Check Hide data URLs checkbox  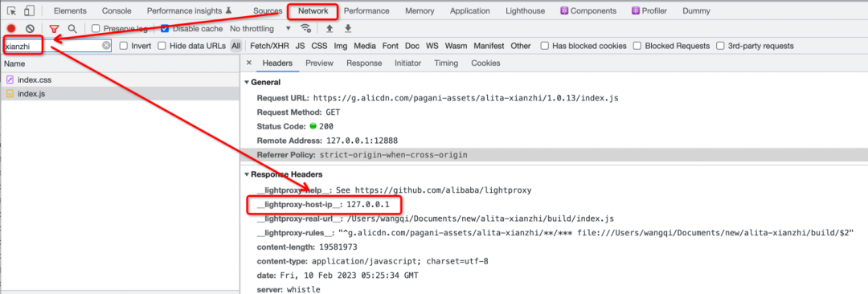pos(162,46)
